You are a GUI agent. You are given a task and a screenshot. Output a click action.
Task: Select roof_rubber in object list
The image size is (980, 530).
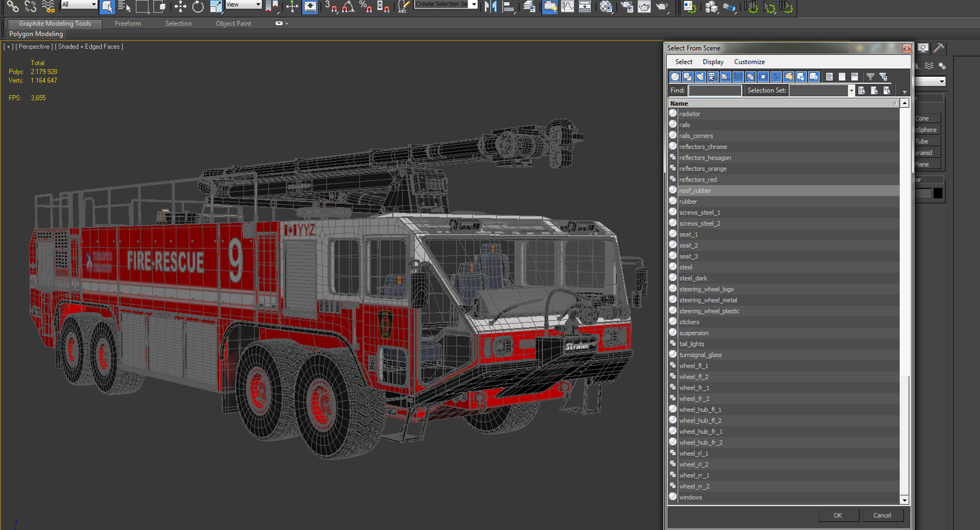[x=783, y=191]
